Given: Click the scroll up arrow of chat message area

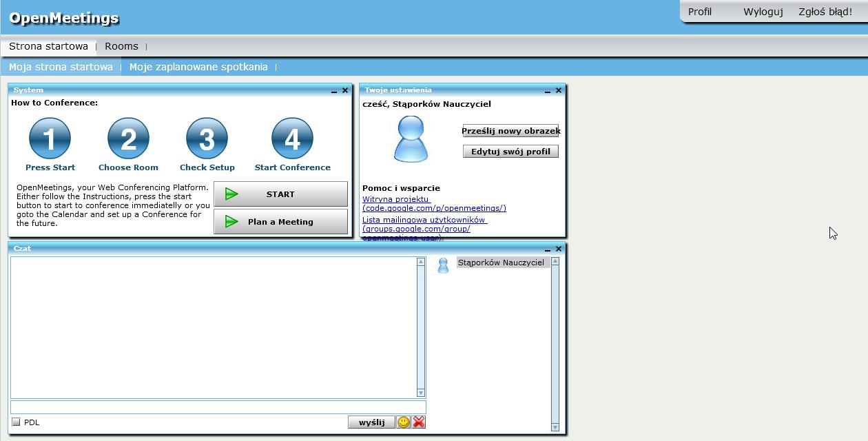Looking at the screenshot, I should tap(421, 262).
